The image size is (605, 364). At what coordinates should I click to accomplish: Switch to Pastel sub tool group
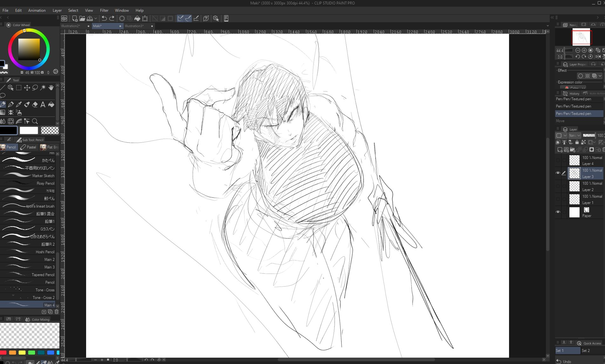click(x=28, y=147)
